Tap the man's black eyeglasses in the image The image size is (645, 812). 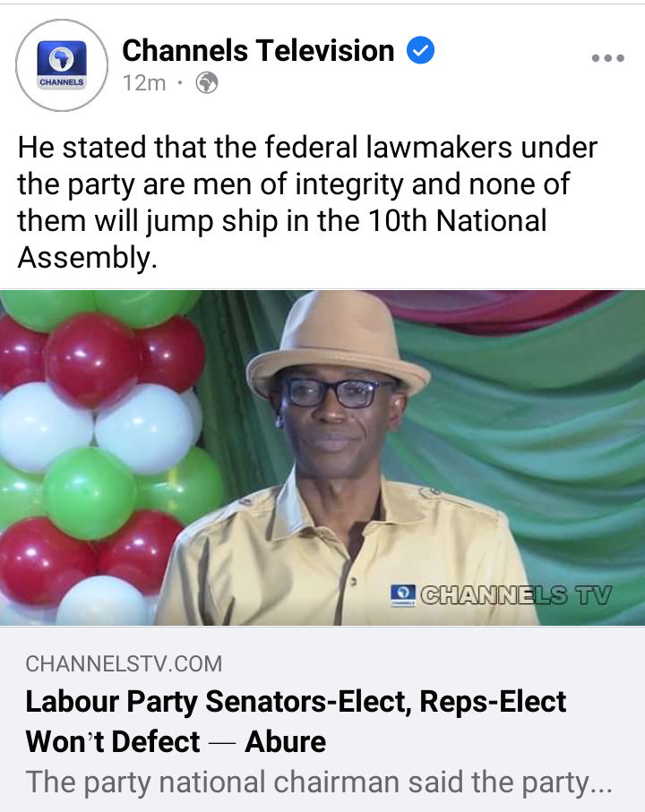click(x=335, y=394)
